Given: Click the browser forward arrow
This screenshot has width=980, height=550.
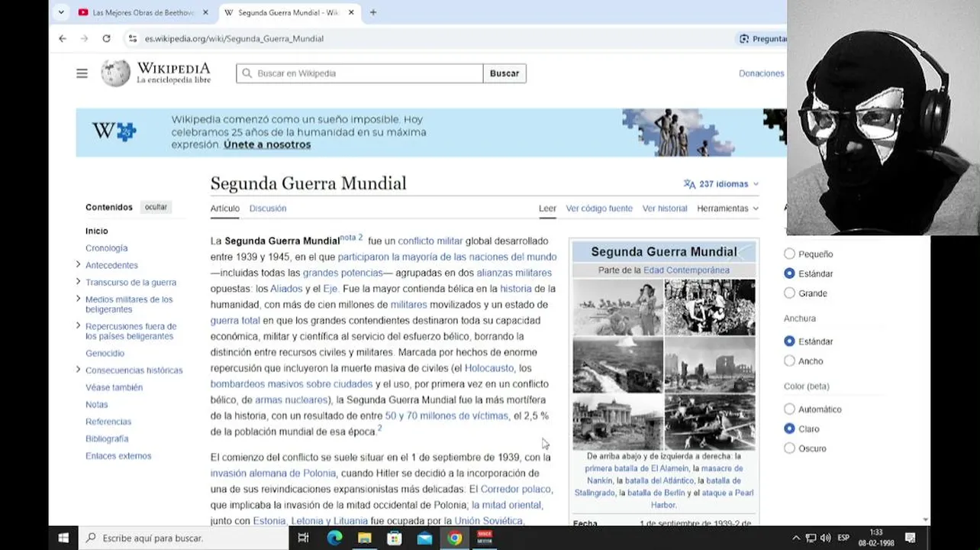Looking at the screenshot, I should coord(84,38).
